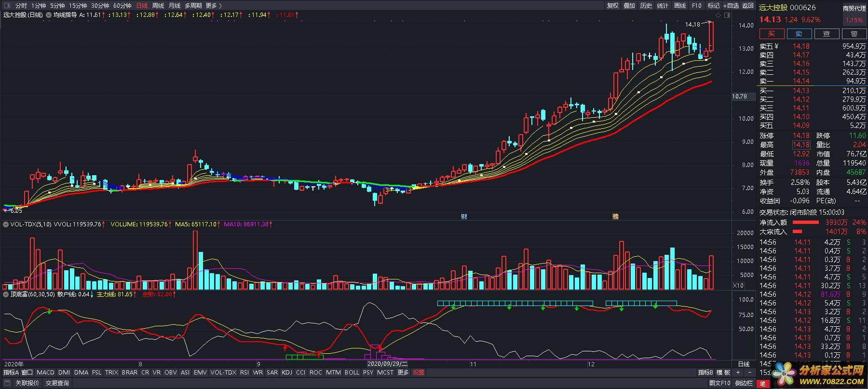Open the F10 company info
868x389 pixels.
[697, 6]
